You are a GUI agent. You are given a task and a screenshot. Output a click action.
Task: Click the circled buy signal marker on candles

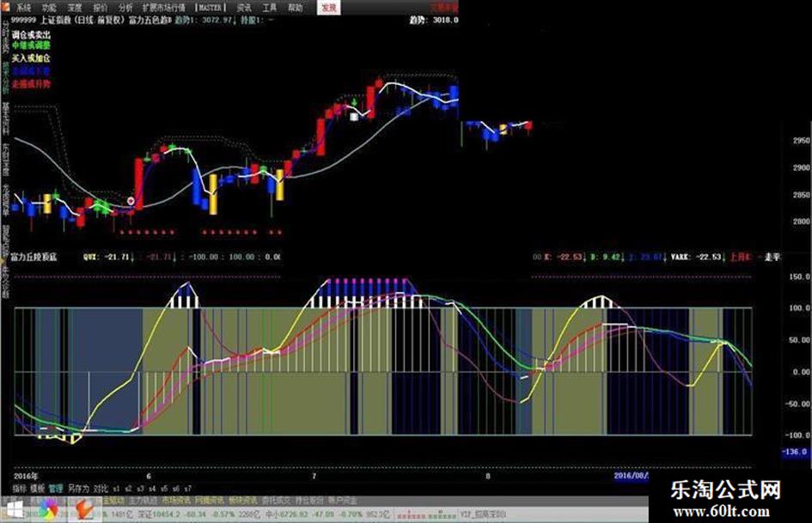(131, 201)
